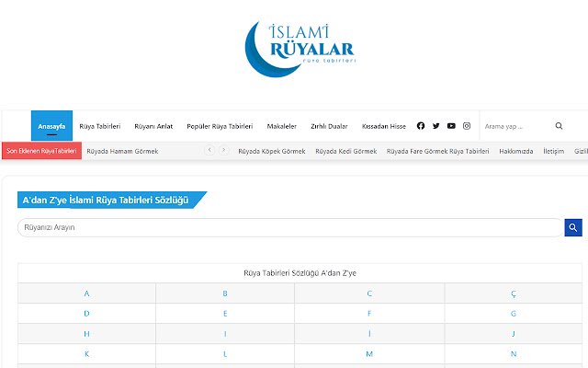Screen dimensions: 588x368
Task: Open Rüyada Hamam Görmek link
Action: (122, 151)
